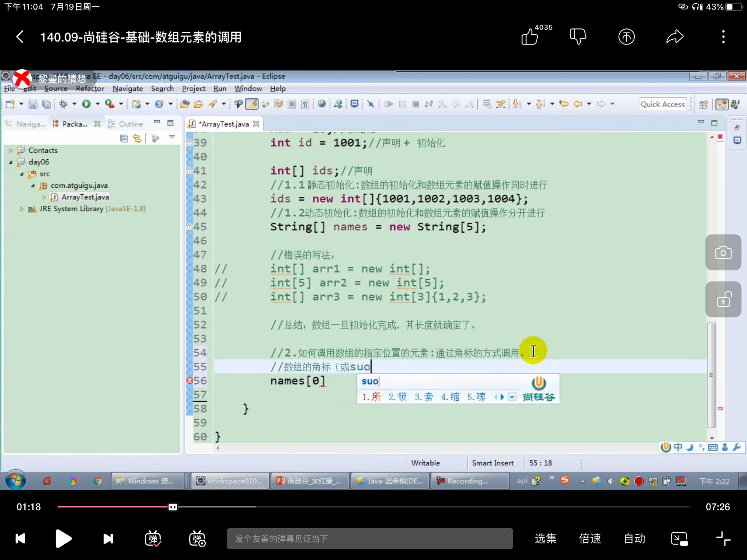Screen dimensions: 747x560
Task: Click the error marker on line 56
Action: click(190, 381)
